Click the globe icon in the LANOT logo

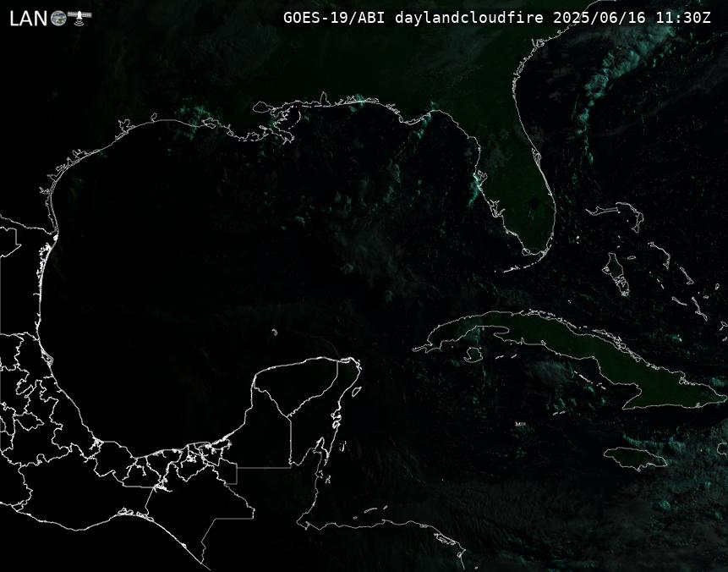tap(58, 18)
